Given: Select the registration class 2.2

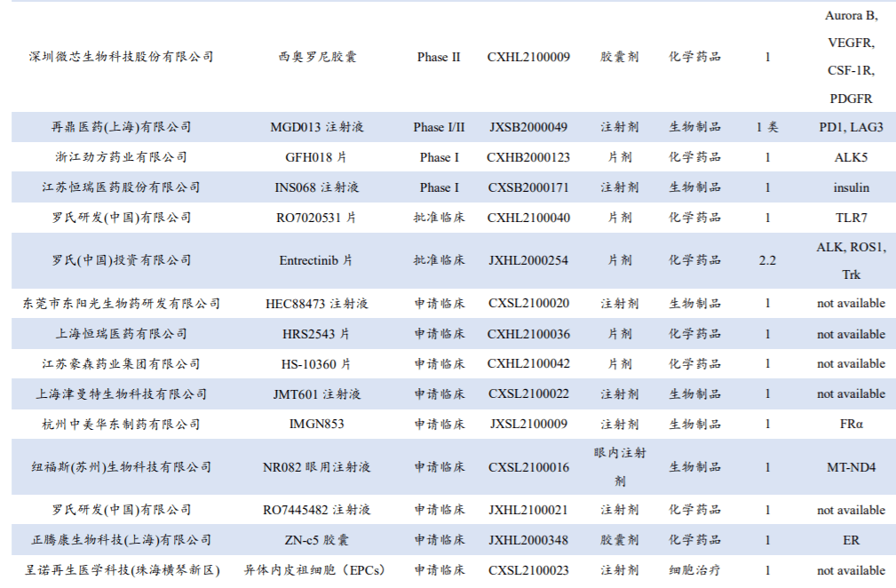Looking at the screenshot, I should [x=767, y=260].
